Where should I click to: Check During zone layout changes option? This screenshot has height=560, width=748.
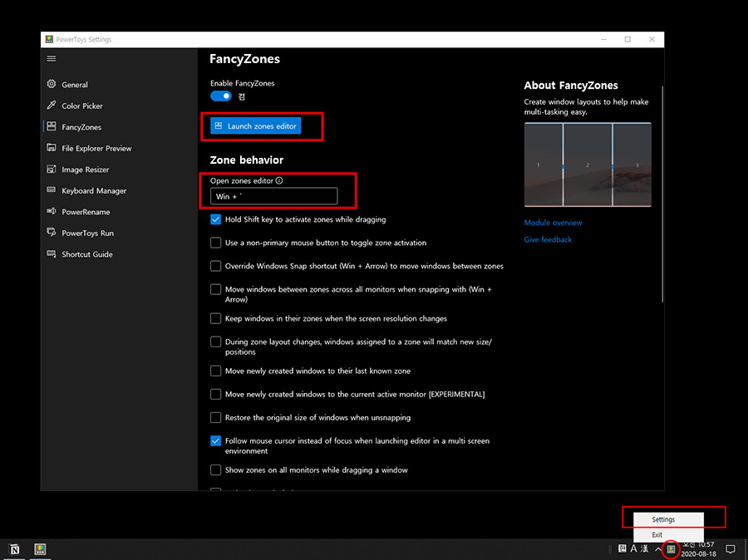[x=215, y=341]
